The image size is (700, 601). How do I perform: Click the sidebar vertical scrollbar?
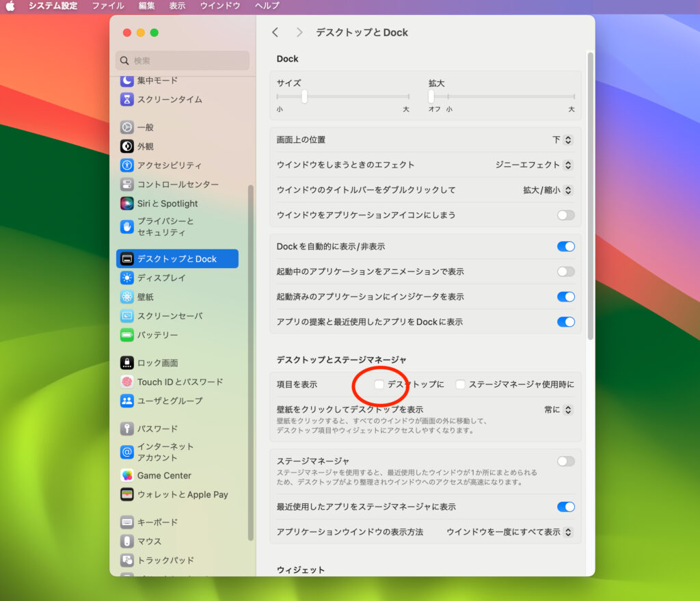[x=250, y=362]
